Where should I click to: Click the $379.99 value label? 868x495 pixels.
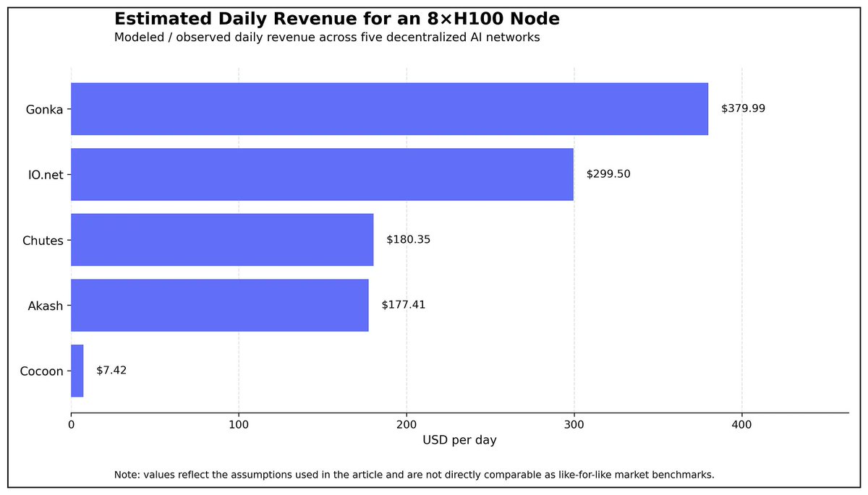click(x=743, y=108)
